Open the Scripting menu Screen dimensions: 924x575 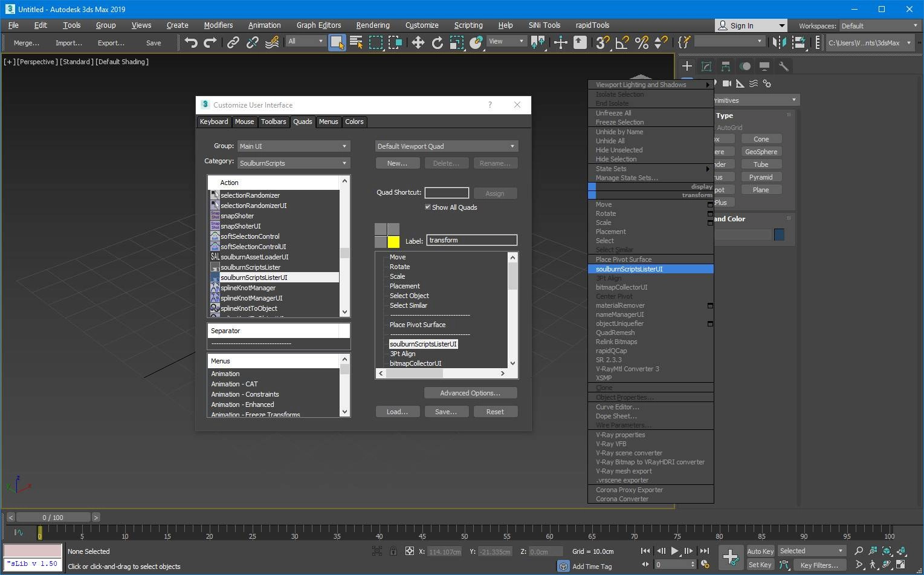468,25
